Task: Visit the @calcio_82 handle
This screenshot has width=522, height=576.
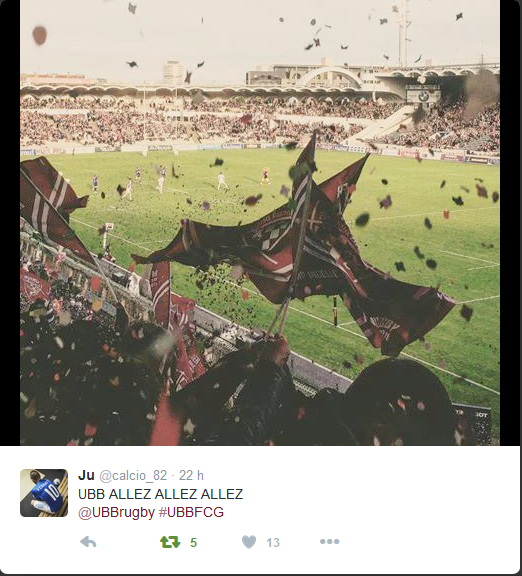Action: tap(133, 476)
